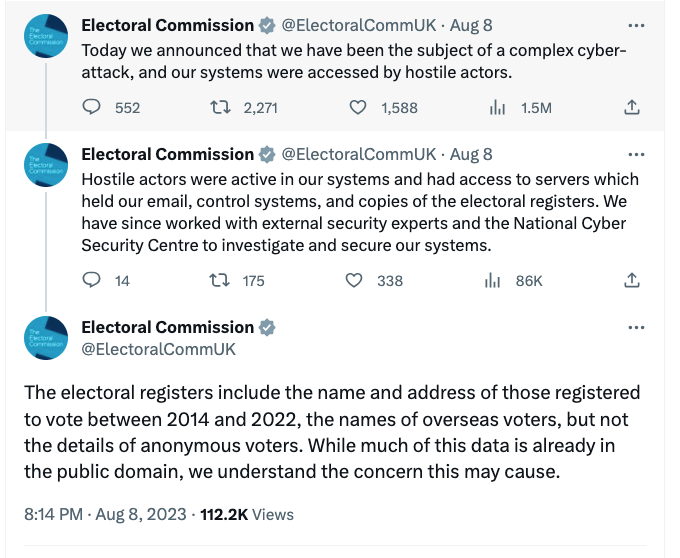The height and width of the screenshot is (558, 680).
Task: Open more options on the third tweet
Action: point(636,327)
